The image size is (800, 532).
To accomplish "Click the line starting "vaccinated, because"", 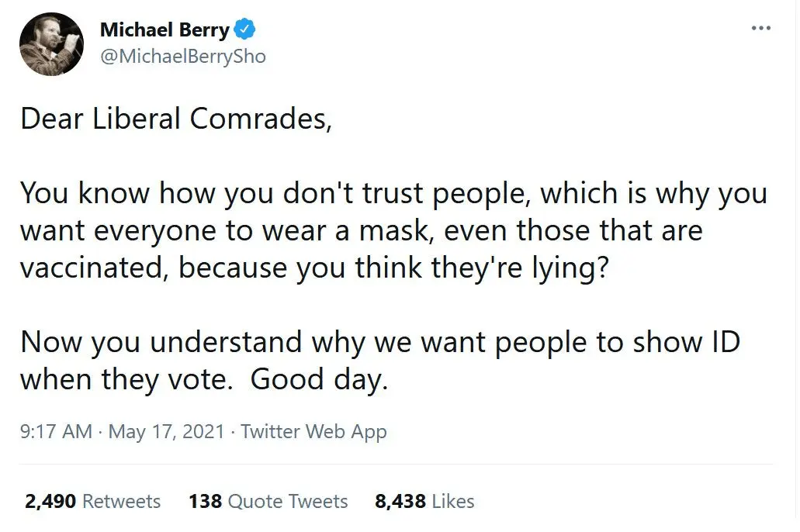I will [313, 268].
